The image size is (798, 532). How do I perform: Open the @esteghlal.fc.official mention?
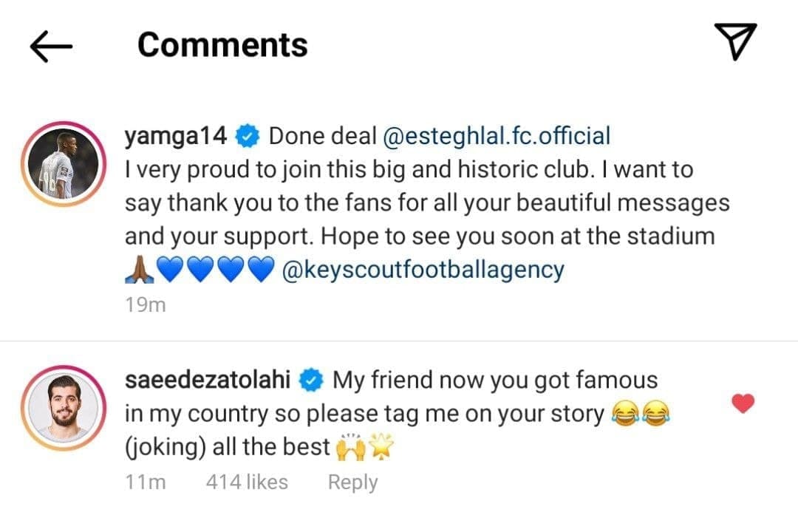pos(495,136)
